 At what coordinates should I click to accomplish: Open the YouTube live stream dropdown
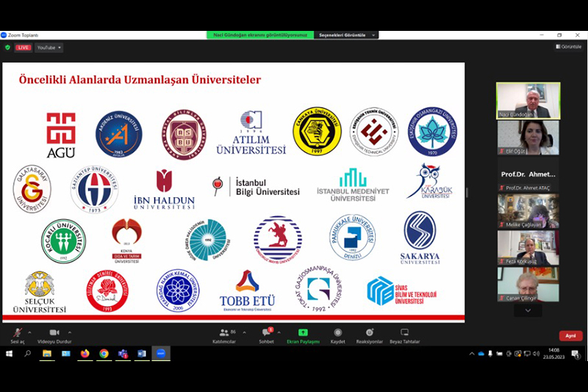pos(49,47)
